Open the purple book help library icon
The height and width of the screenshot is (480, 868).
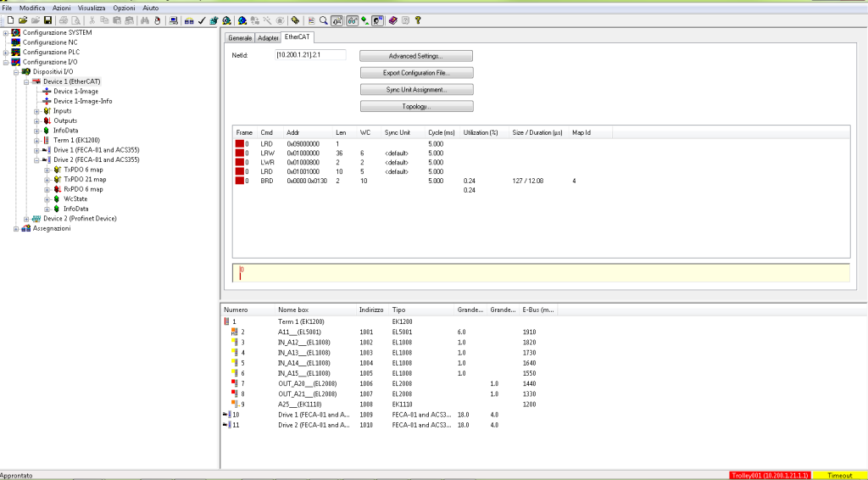[393, 20]
